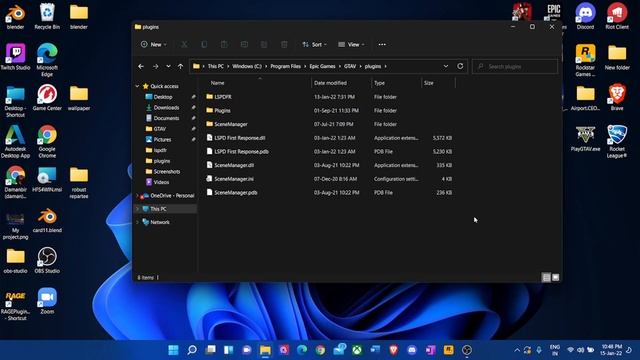
Task: Open the New item dropdown
Action: 153,44
